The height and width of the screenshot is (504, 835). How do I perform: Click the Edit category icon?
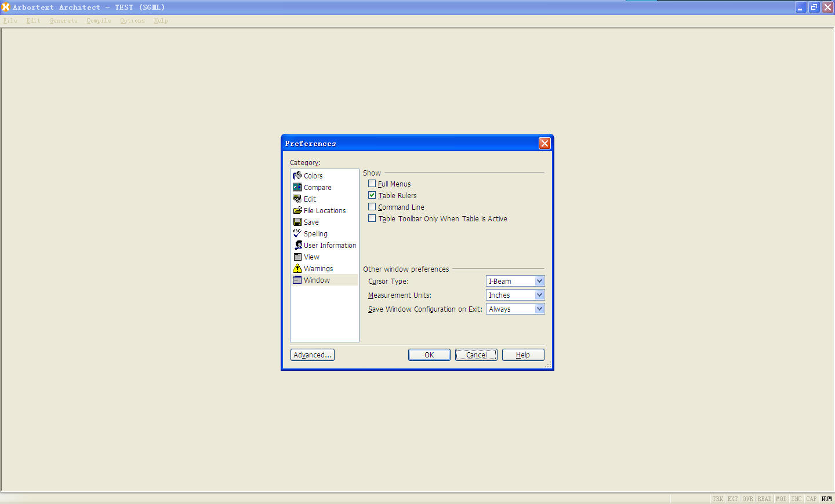pos(297,199)
